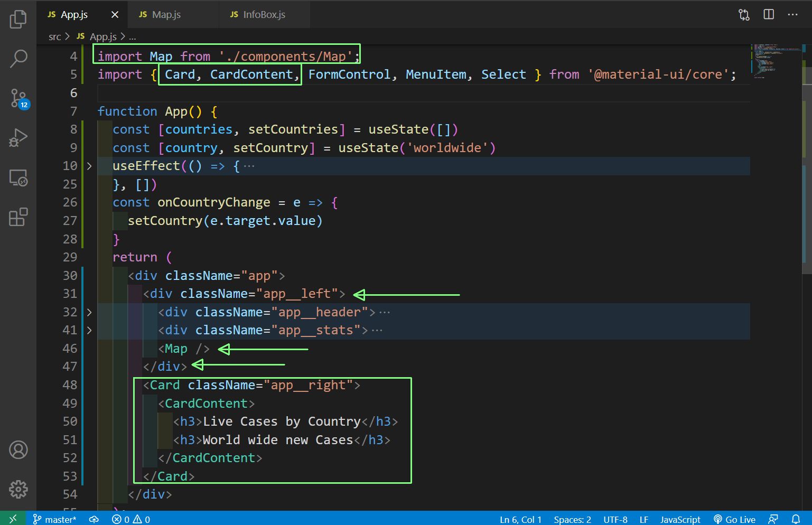This screenshot has height=525, width=812.
Task: Expand the folded app__stats div at line 41
Action: pos(89,331)
